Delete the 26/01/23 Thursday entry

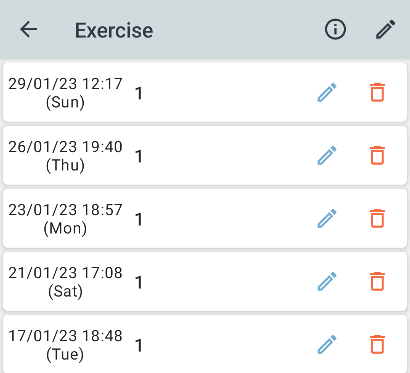tap(377, 155)
